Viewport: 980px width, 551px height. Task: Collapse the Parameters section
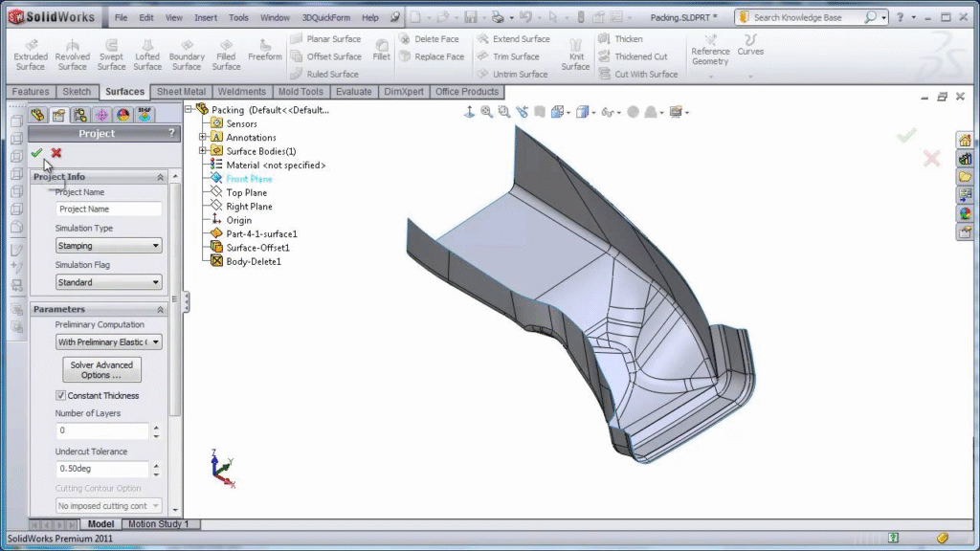click(x=160, y=310)
